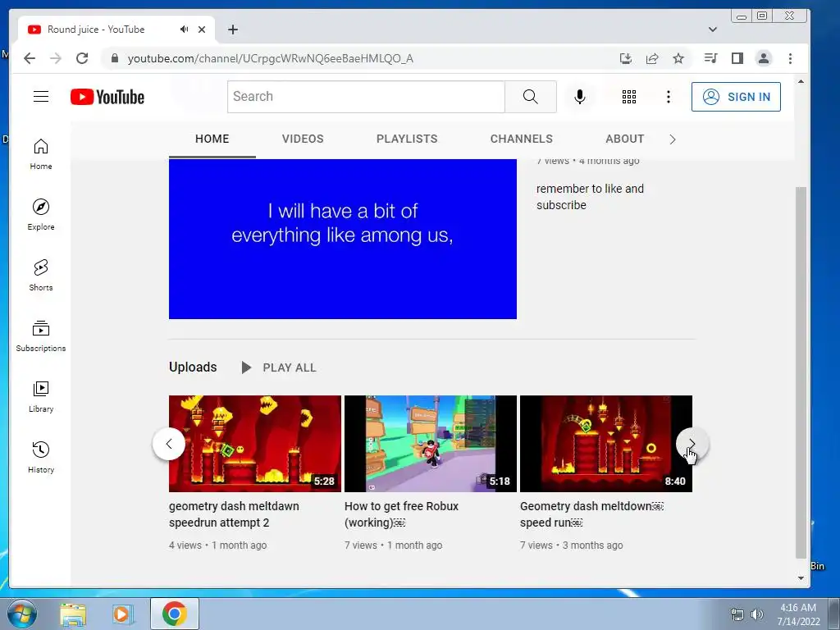Open Subscriptions in the sidebar
Image resolution: width=840 pixels, height=630 pixels.
(x=41, y=336)
